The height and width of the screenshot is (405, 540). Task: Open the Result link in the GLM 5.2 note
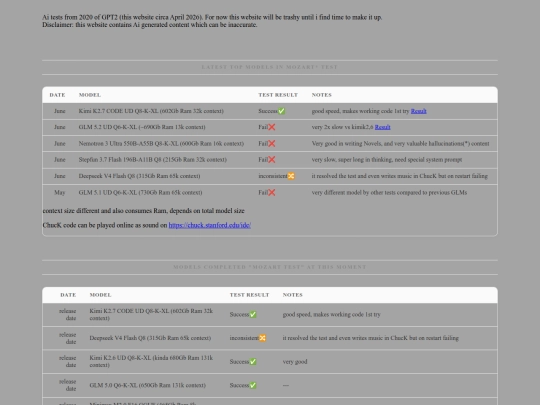382,127
